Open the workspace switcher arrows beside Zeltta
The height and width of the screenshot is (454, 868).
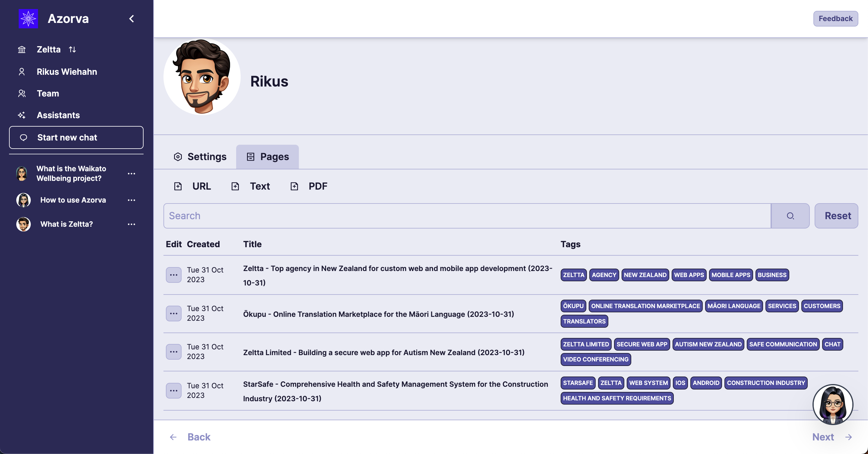[x=72, y=49]
